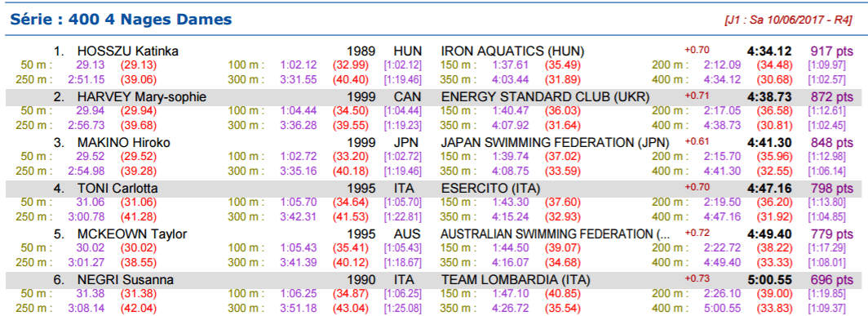Click bracketed split '[1:09.97]'

pos(826,65)
